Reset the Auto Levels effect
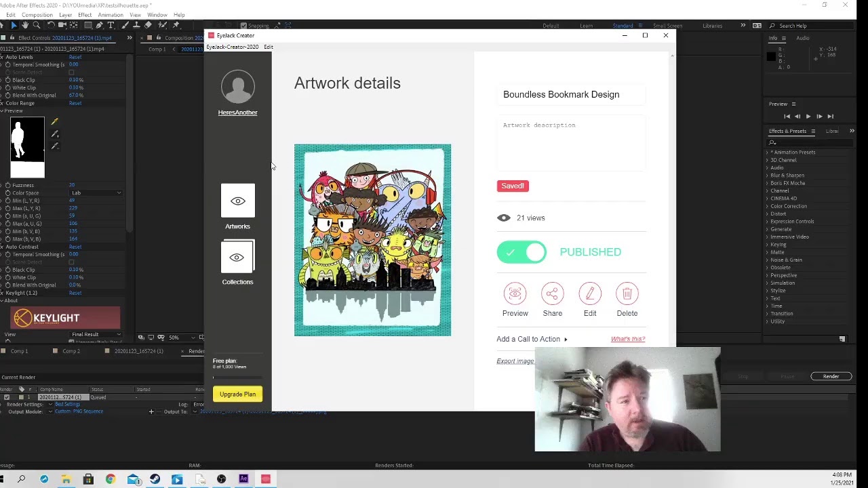 click(x=75, y=57)
